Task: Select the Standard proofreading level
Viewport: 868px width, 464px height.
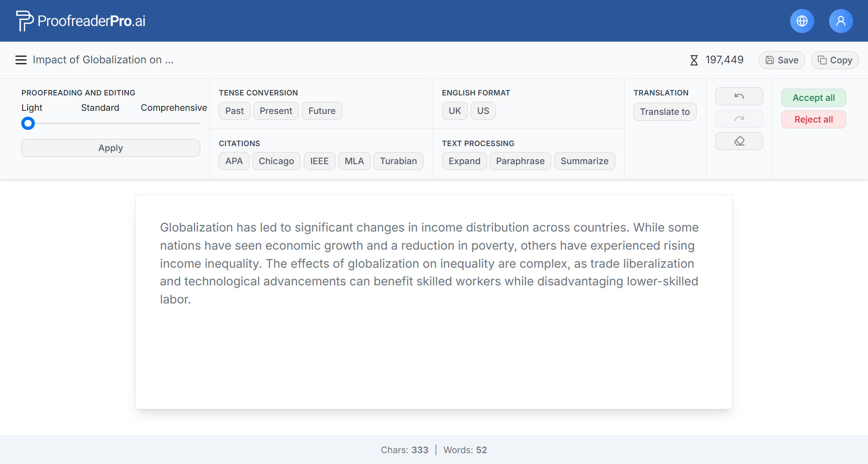Action: (100, 108)
